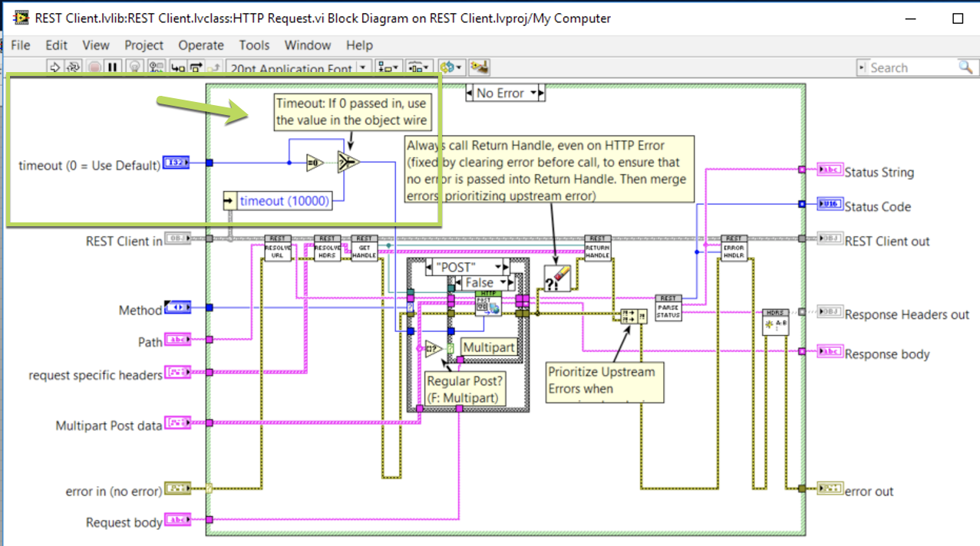Click the Clean Up Diagram toolbar icon

tap(480, 67)
